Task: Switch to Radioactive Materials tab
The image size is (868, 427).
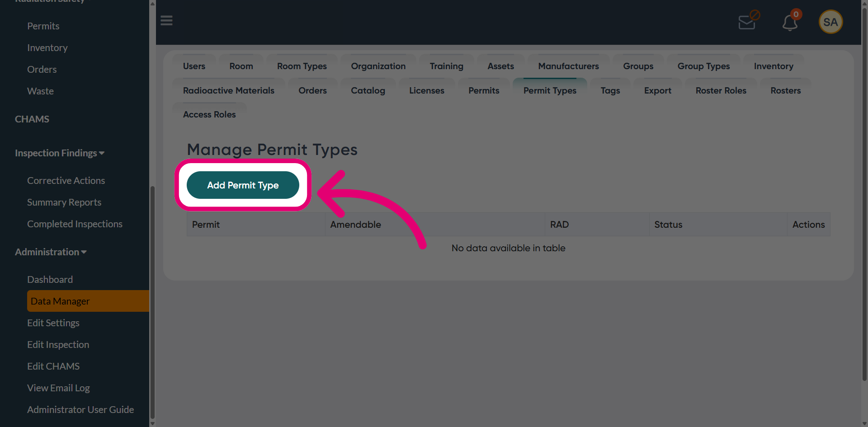Action: [228, 90]
